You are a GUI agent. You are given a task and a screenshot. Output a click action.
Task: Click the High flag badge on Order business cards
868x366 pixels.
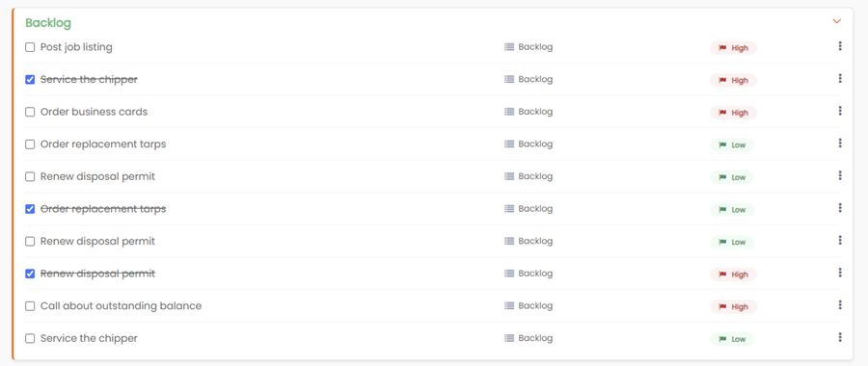[x=733, y=113]
